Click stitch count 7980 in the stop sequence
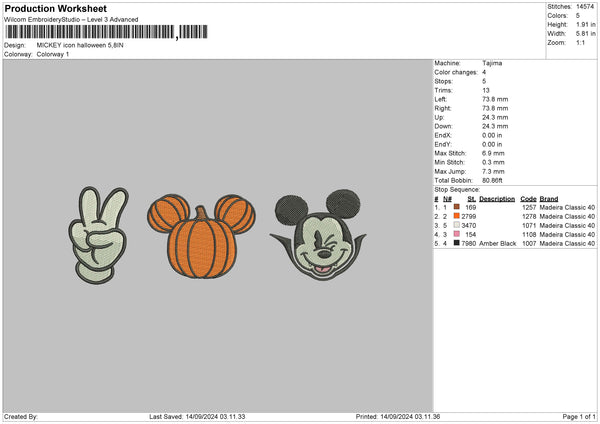The image size is (600, 424). [x=469, y=243]
